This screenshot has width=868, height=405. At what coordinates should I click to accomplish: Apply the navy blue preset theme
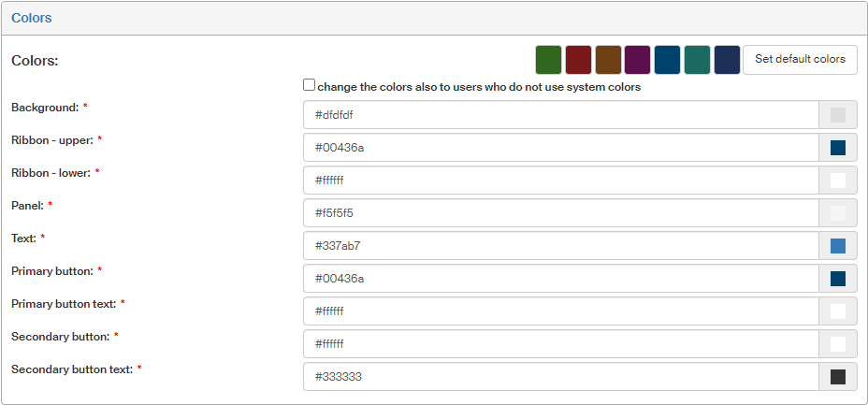coord(727,60)
